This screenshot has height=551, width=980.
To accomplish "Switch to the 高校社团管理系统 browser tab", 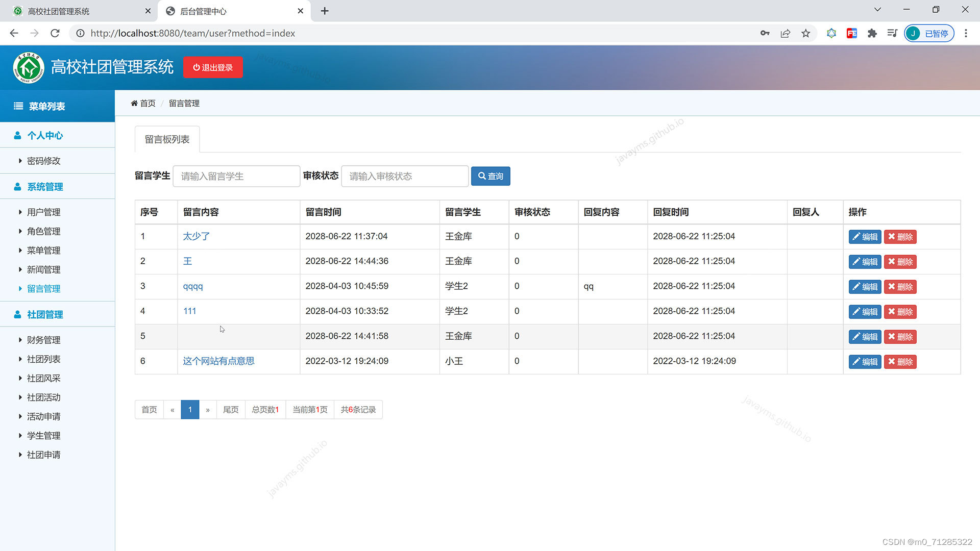I will [x=59, y=11].
